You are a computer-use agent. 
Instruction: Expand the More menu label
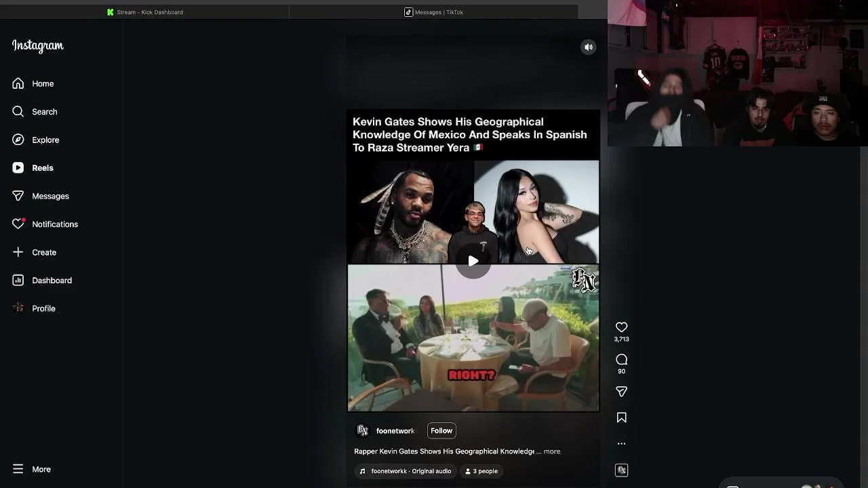pyautogui.click(x=41, y=469)
